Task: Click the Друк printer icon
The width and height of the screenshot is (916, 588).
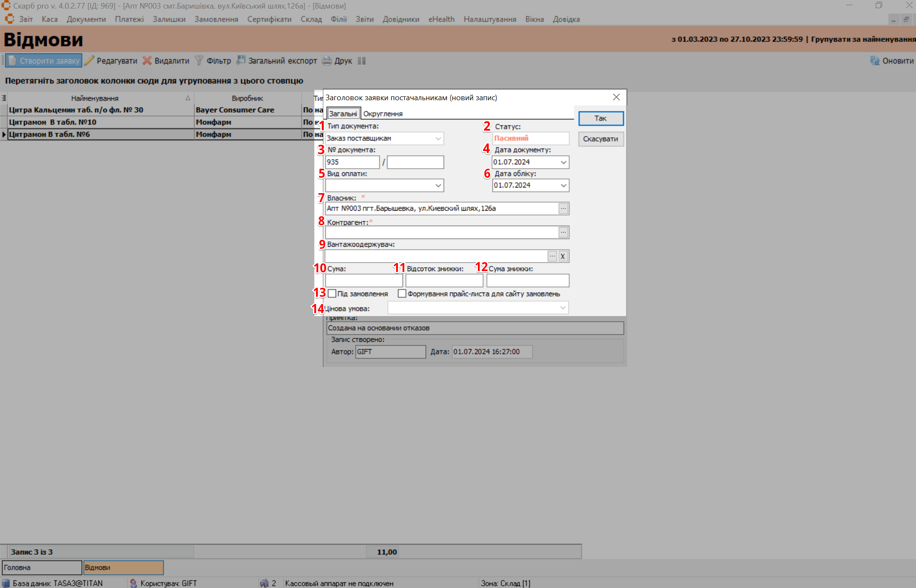Action: pyautogui.click(x=327, y=61)
